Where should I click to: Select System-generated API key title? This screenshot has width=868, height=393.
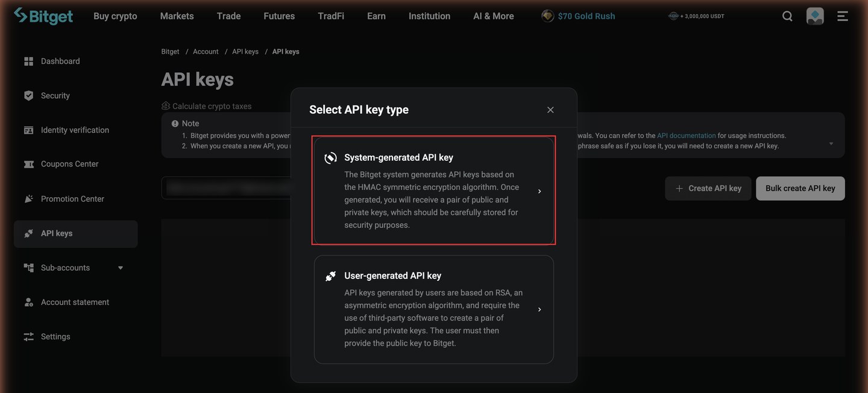coord(398,157)
